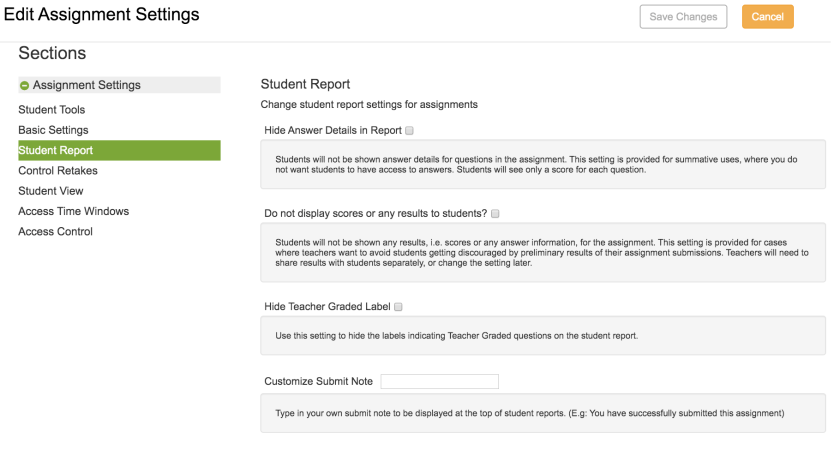Viewport: 840px width, 455px height.
Task: Click the submit note description box
Action: pyautogui.click(x=543, y=413)
